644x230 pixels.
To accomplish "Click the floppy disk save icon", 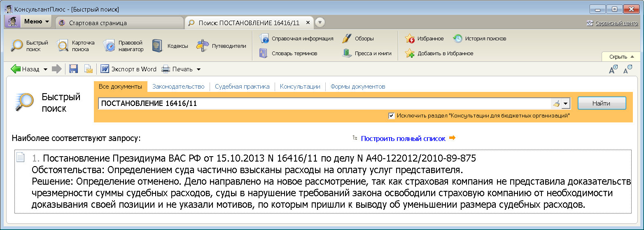I will click(x=74, y=69).
